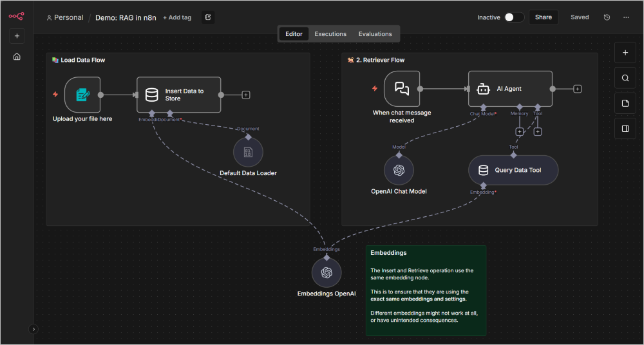The image size is (644, 345).
Task: Add a sticky note from right toolbar
Action: click(625, 104)
